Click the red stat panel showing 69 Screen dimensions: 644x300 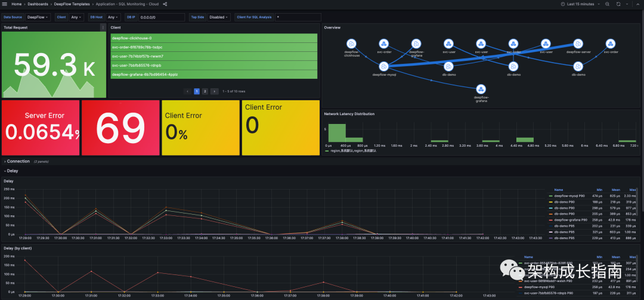click(120, 128)
